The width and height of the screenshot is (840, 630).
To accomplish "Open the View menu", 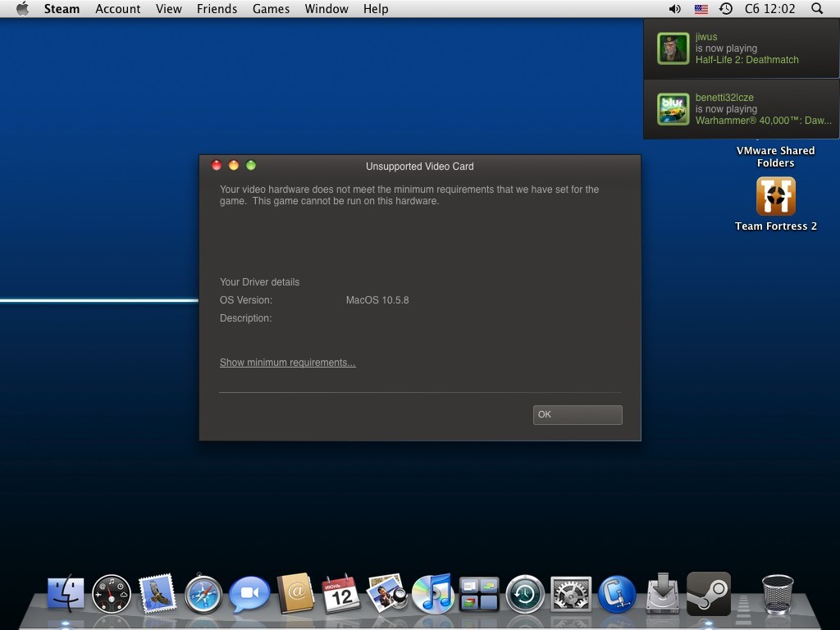I will (169, 9).
